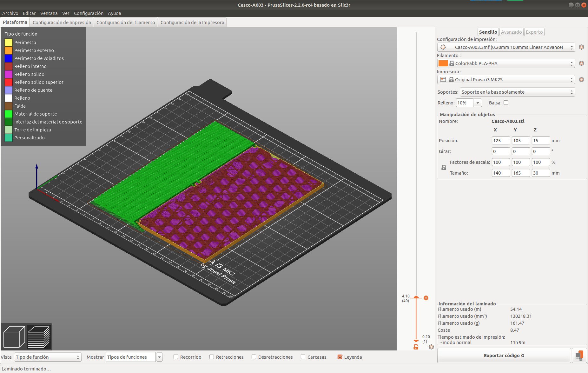Open print settings gear next to Casco-A003.3mf
This screenshot has width=588, height=373.
coord(581,47)
